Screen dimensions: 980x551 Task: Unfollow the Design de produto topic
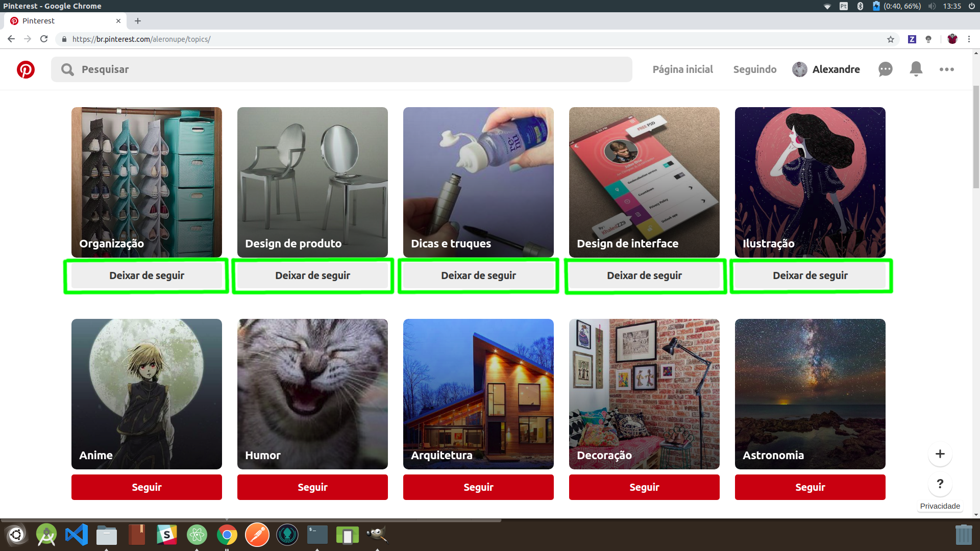[312, 275]
